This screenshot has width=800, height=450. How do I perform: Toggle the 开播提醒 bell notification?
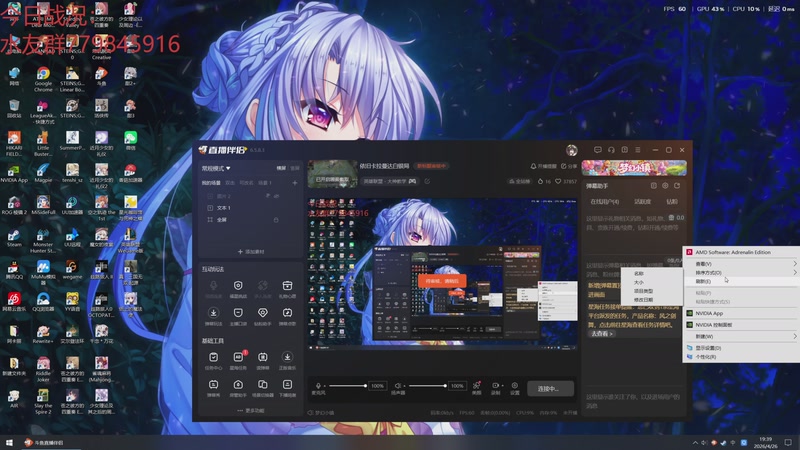pyautogui.click(x=543, y=166)
